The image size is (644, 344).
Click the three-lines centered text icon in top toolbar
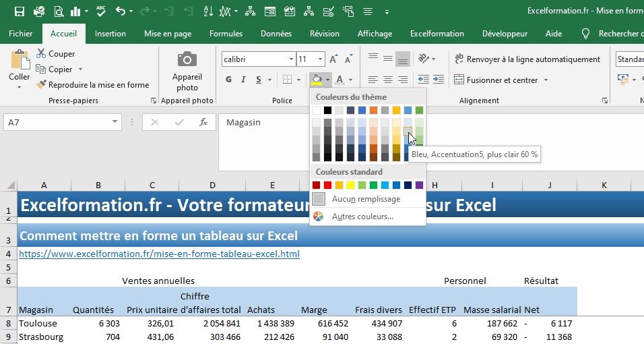click(x=368, y=11)
